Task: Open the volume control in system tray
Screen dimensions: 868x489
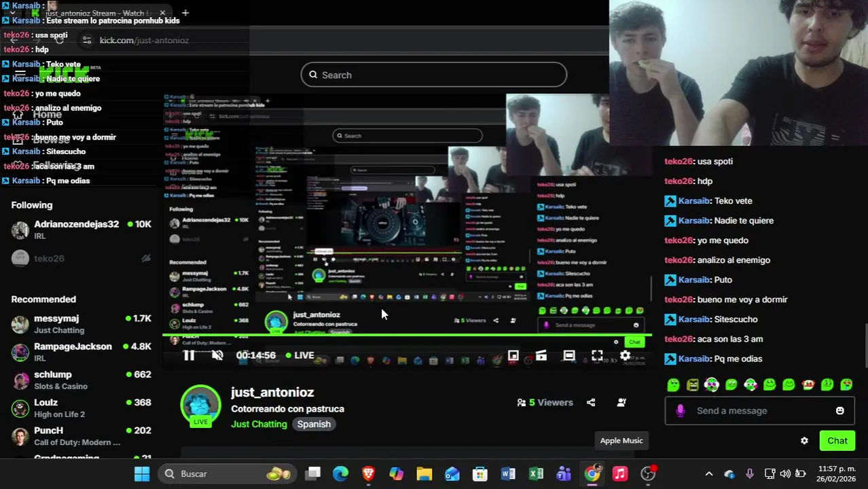Action: [x=785, y=474]
